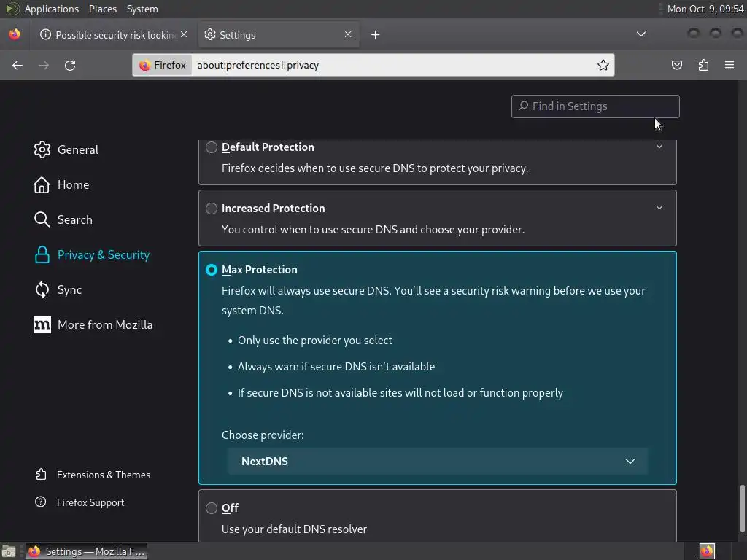Open the Firefox Support link
This screenshot has height=560, width=747.
tap(90, 502)
